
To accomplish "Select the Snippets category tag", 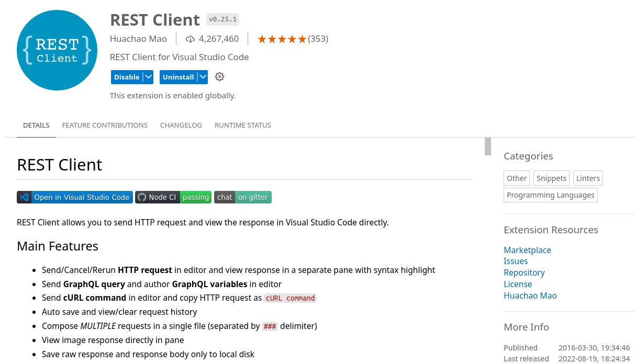I will tap(551, 178).
